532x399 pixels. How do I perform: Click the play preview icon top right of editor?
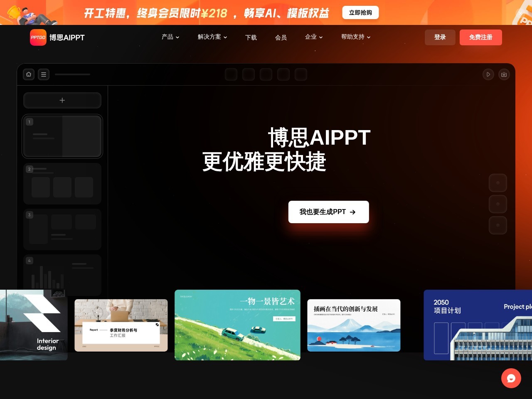tap(488, 74)
